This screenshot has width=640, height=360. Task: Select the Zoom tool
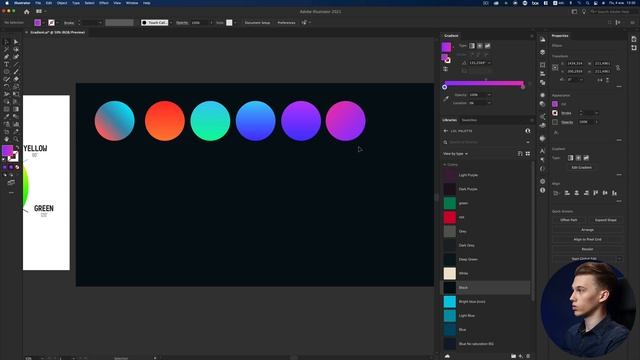click(16, 139)
